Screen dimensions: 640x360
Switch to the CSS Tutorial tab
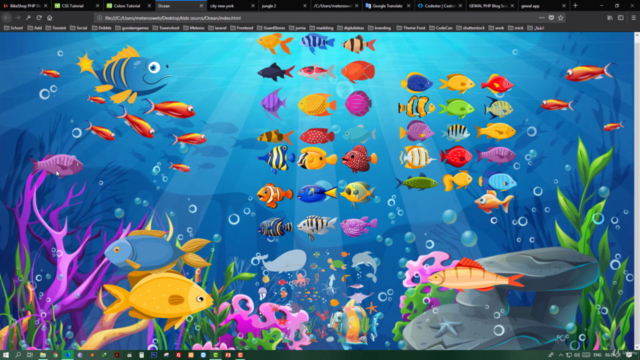click(77, 6)
